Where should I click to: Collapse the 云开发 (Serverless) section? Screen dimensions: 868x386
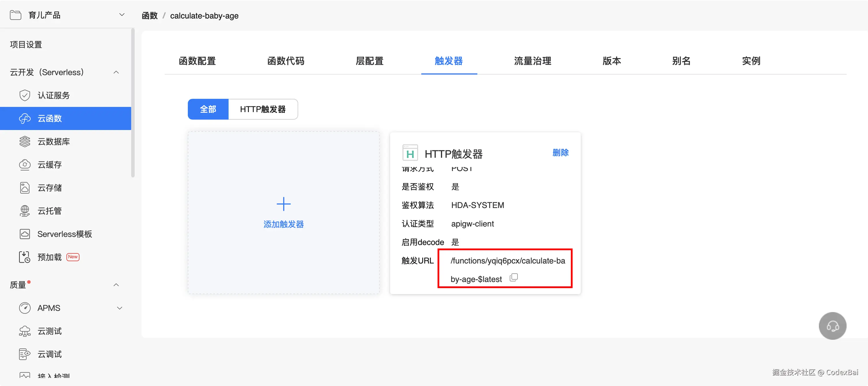coord(116,73)
